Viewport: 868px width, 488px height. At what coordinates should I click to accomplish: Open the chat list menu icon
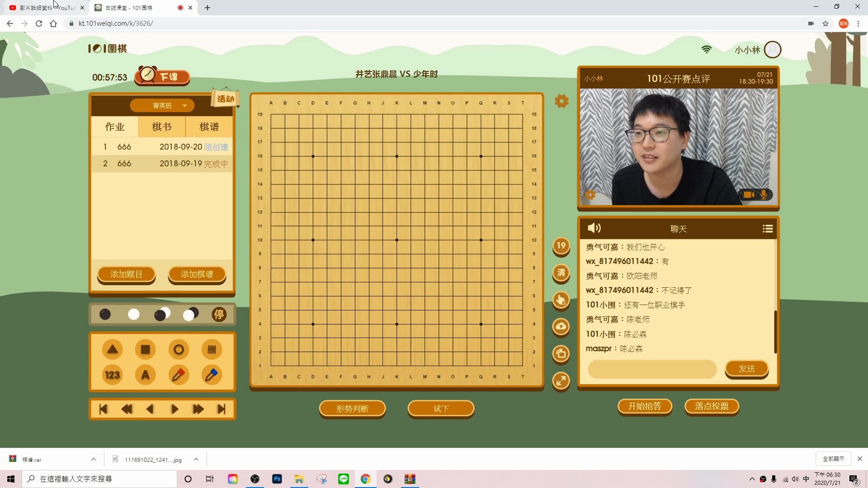[x=768, y=229]
